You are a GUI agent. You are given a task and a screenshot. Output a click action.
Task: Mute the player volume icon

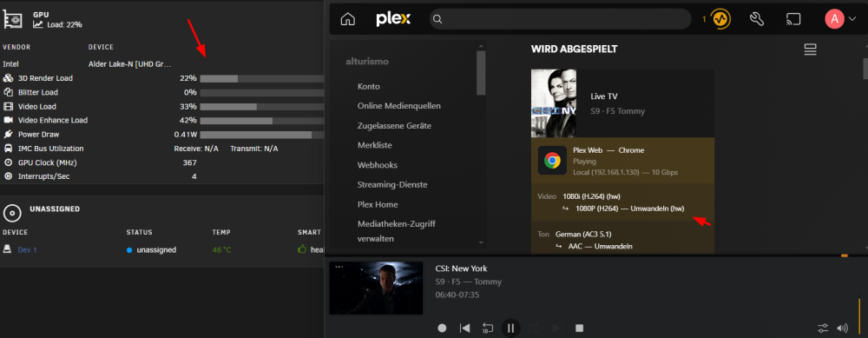tap(842, 328)
